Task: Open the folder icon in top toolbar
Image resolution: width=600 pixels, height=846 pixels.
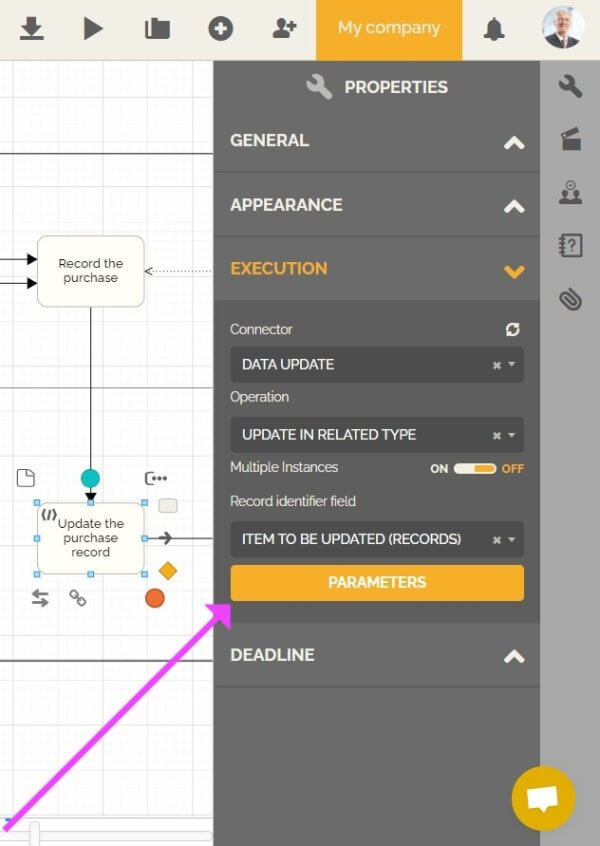Action: [x=157, y=29]
